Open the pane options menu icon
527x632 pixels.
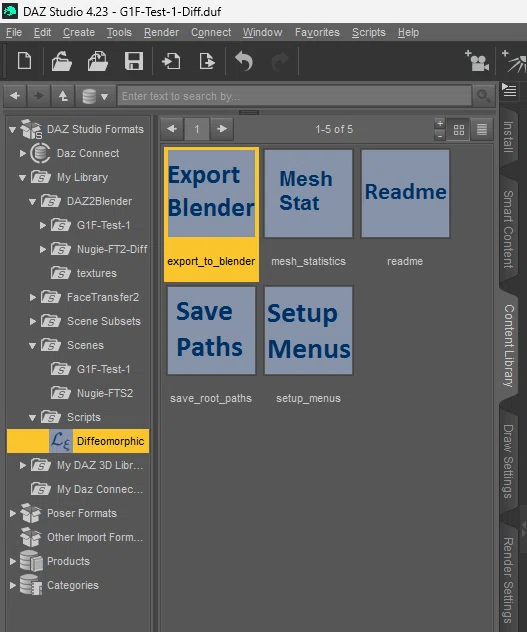point(509,90)
